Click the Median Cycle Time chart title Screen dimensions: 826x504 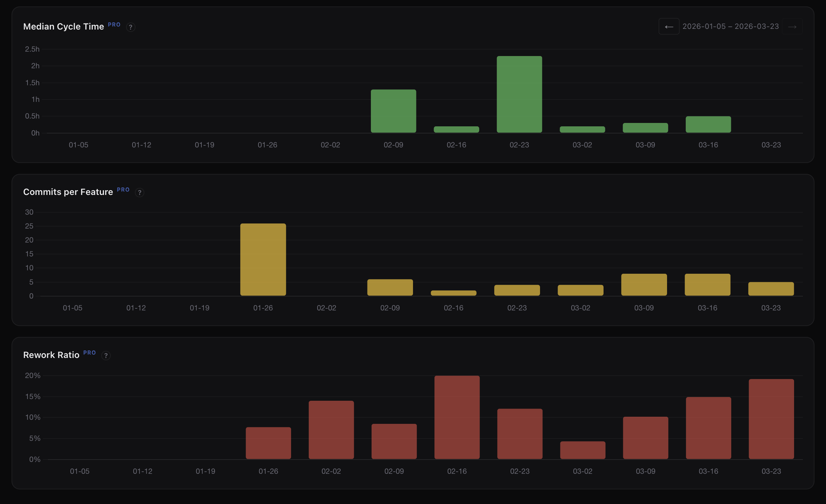64,26
